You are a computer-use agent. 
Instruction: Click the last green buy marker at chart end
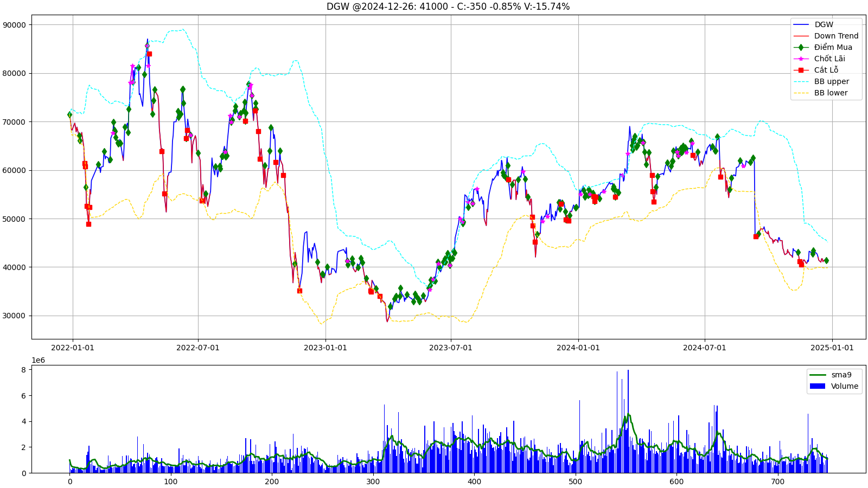tap(826, 260)
